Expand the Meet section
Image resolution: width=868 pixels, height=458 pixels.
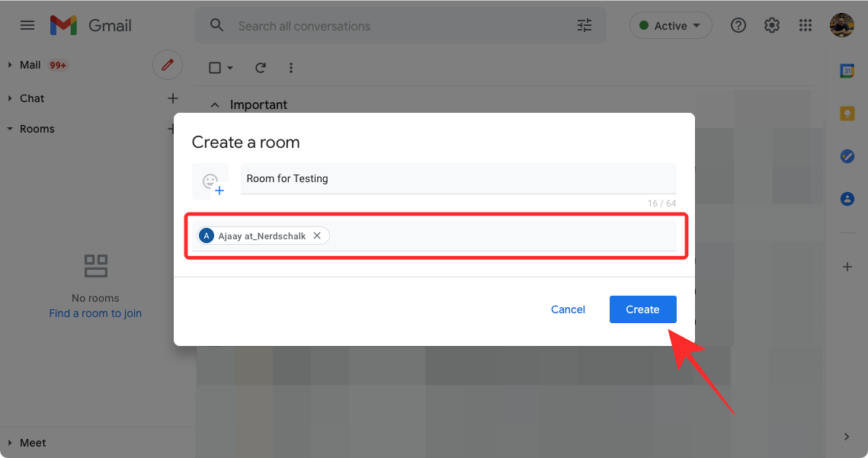pos(10,443)
